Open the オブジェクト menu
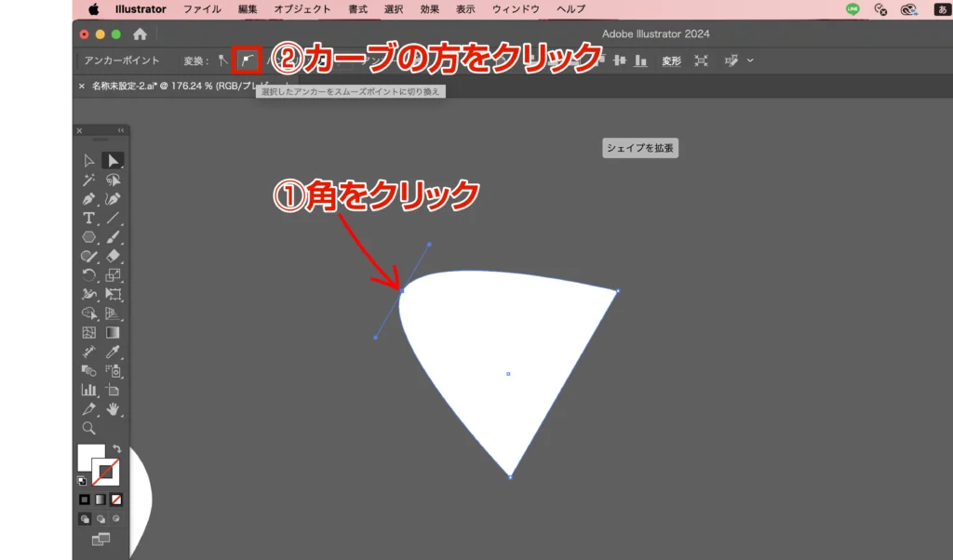The height and width of the screenshot is (560, 953). pyautogui.click(x=302, y=9)
